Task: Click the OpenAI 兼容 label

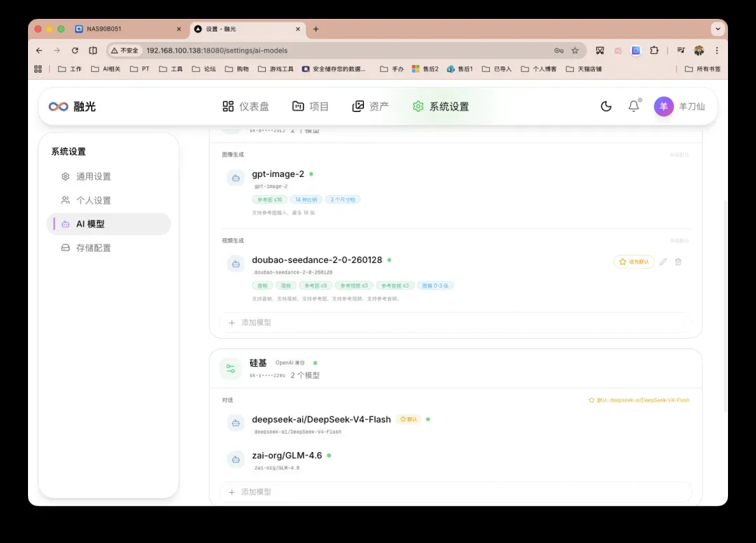Action: tap(290, 362)
